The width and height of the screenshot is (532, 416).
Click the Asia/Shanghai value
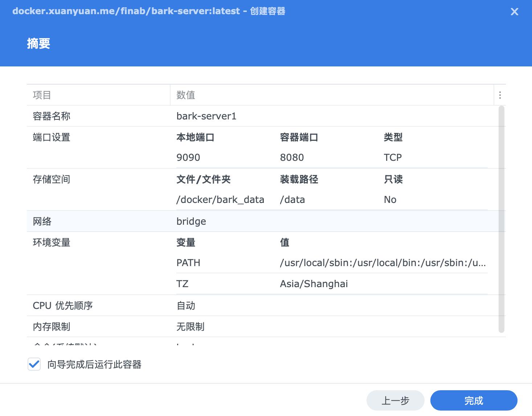click(314, 284)
